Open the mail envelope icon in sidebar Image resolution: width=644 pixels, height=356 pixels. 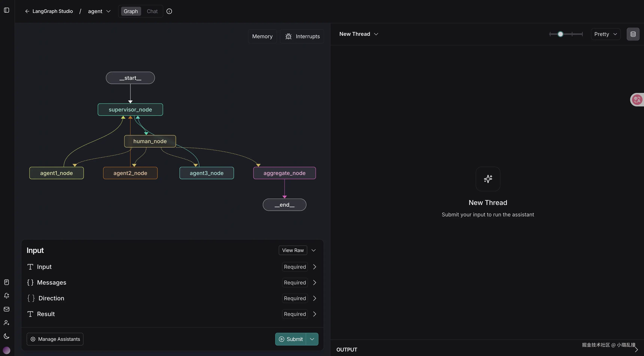point(7,309)
